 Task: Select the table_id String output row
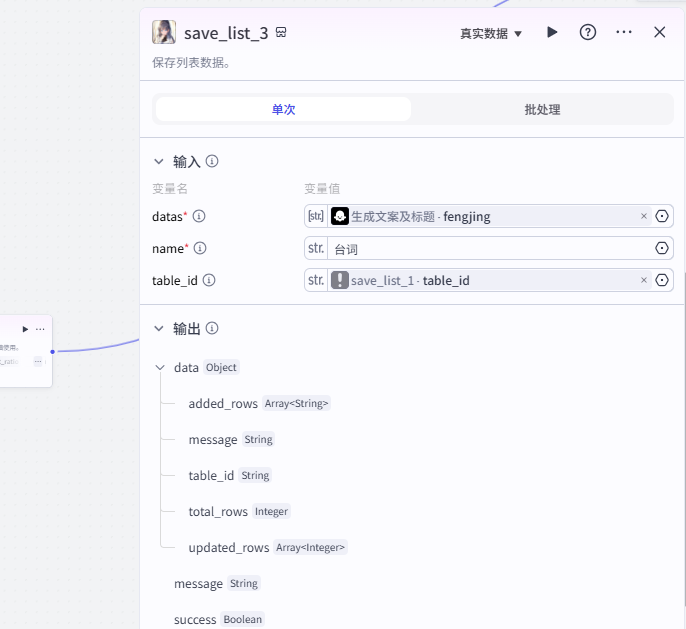pyautogui.click(x=230, y=475)
